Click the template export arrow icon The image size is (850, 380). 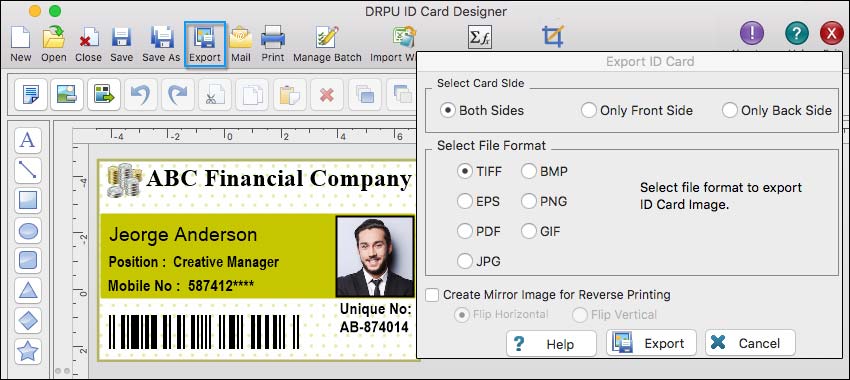coord(104,95)
